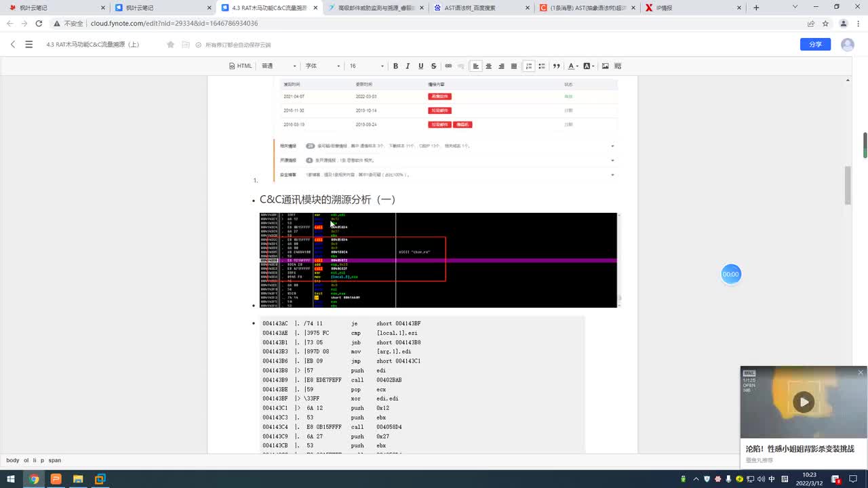Toggle bold formatting in the editor toolbar

click(x=395, y=66)
